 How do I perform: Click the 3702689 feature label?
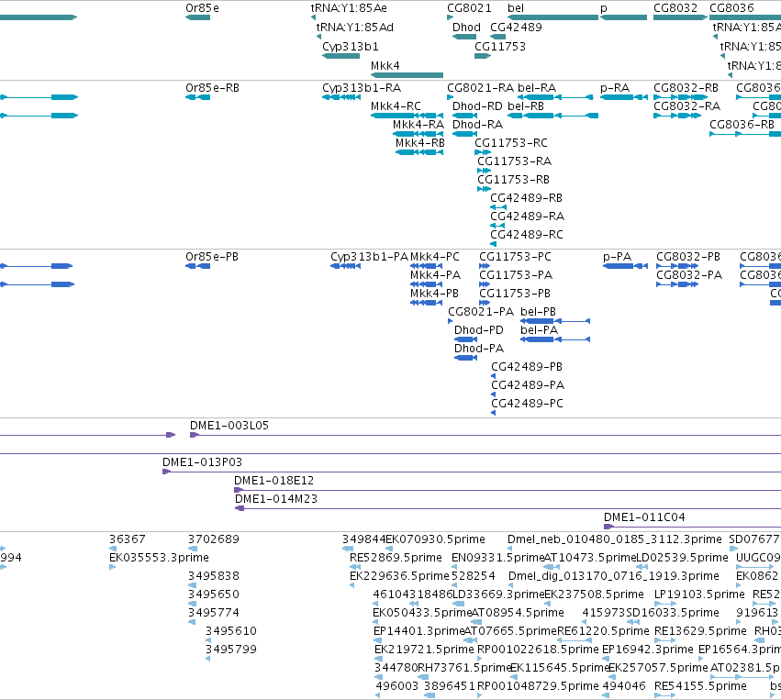point(213,539)
